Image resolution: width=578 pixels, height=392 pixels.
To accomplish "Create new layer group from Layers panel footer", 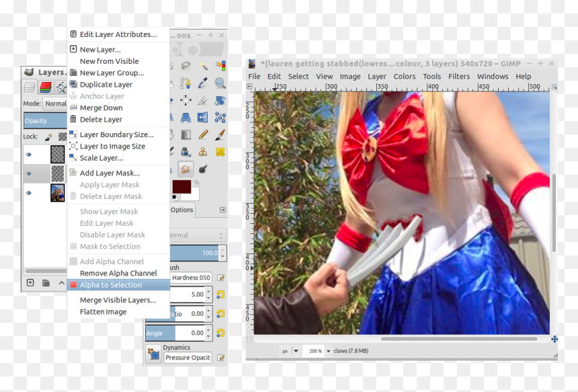I will (x=46, y=283).
